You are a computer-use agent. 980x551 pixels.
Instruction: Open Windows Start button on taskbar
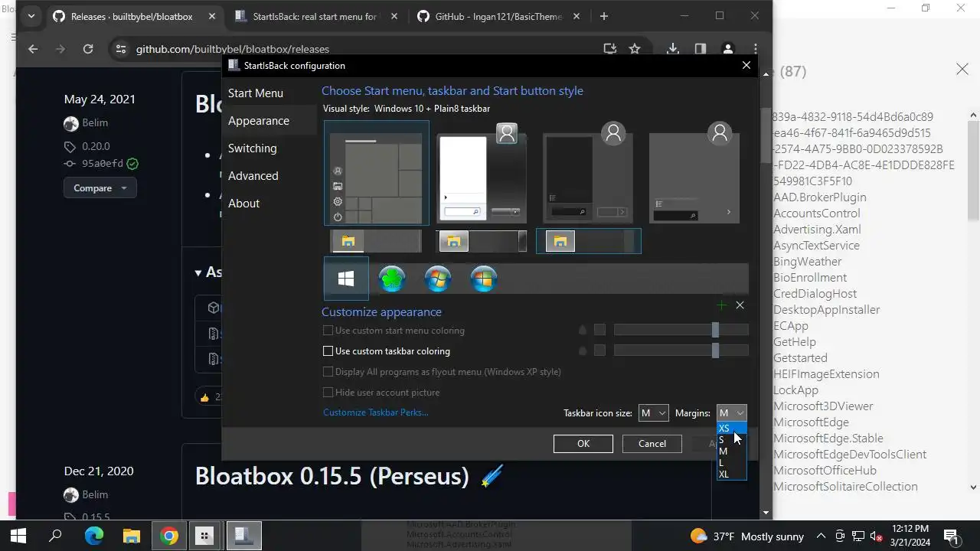coord(18,536)
